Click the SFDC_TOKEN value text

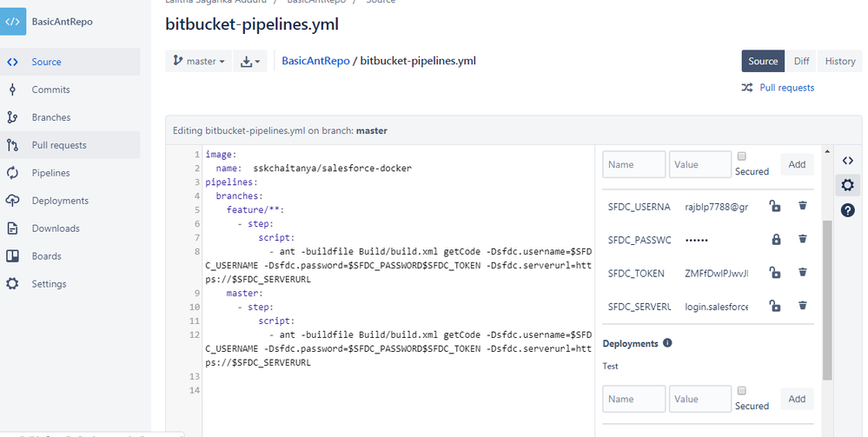[716, 273]
